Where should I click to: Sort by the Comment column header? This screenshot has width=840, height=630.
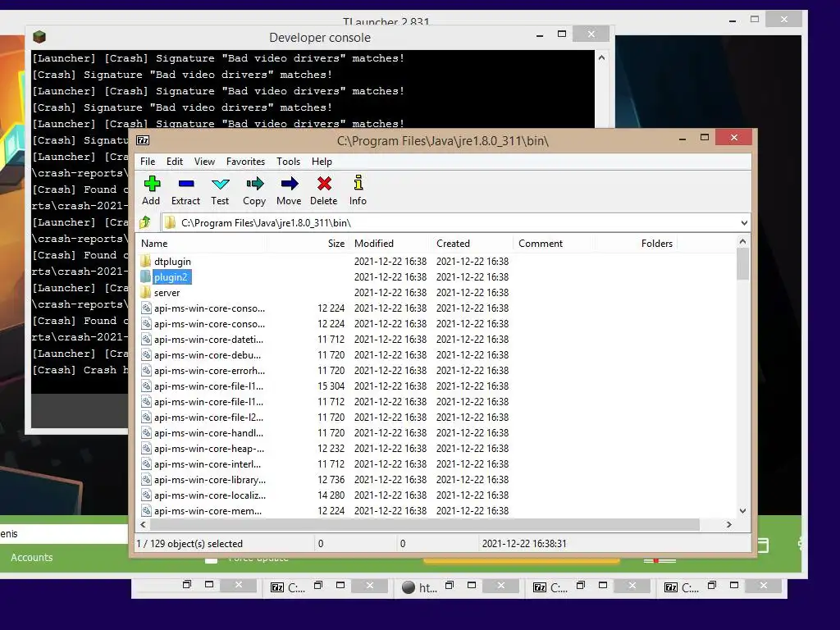tap(554, 243)
